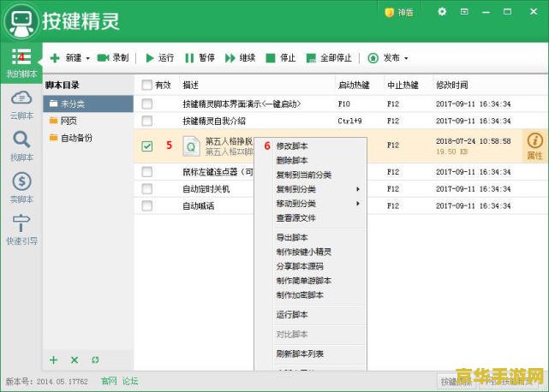This screenshot has width=549, height=392.
Task: Uncheck the 第五人格 script checkbox
Action: point(147,146)
